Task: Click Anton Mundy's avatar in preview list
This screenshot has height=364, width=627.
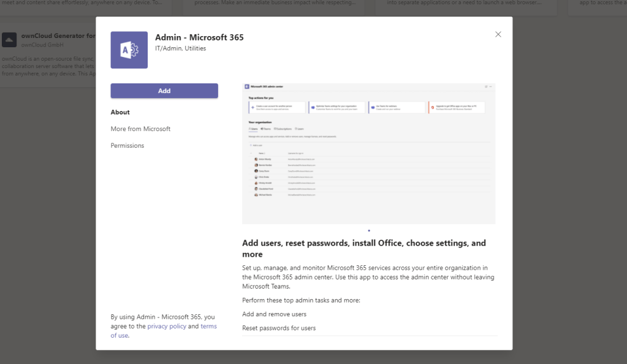Action: pyautogui.click(x=256, y=159)
